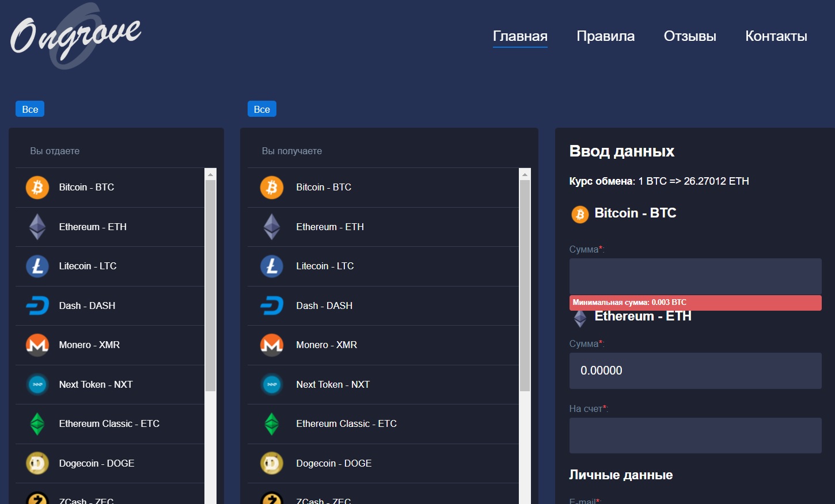Click Dash icon in 'Вы получаете' list

pyautogui.click(x=272, y=306)
